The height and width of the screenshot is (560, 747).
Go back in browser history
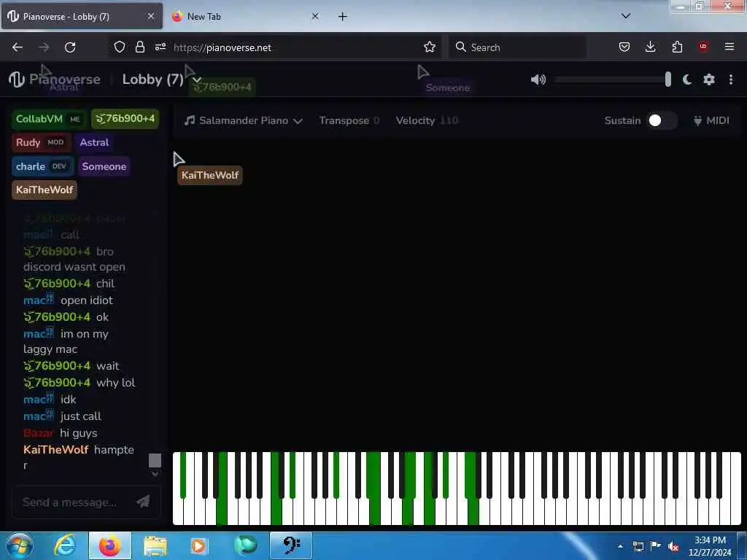tap(18, 47)
